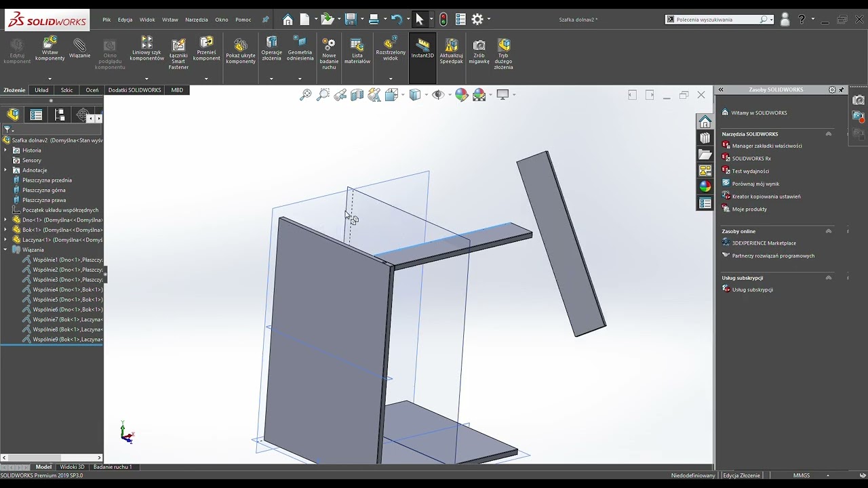Expand the Adnotacje tree node
Image resolution: width=868 pixels, height=488 pixels.
pyautogui.click(x=5, y=170)
